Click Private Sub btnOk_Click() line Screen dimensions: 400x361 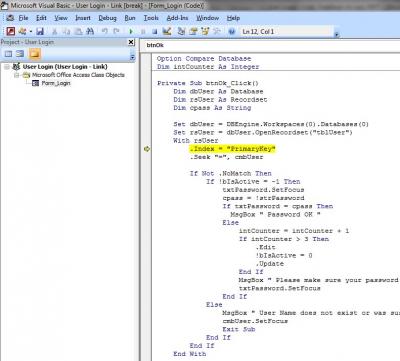pos(208,83)
